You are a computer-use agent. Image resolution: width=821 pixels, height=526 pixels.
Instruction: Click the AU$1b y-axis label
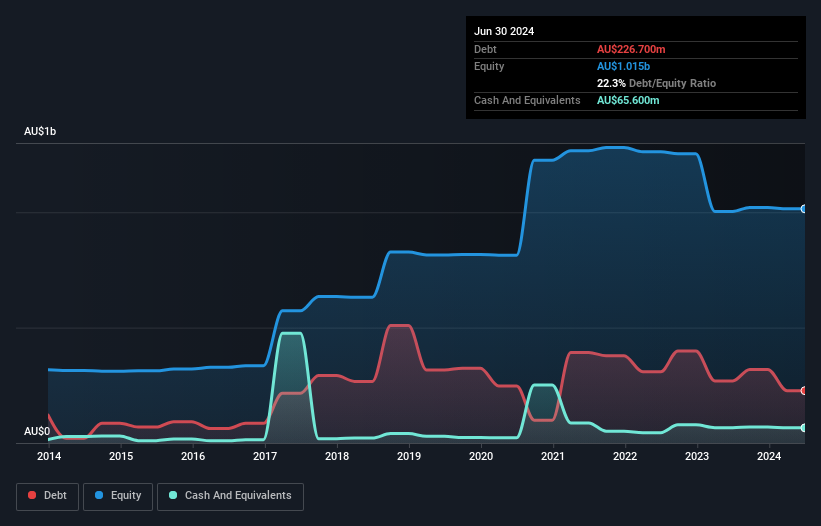[40, 131]
